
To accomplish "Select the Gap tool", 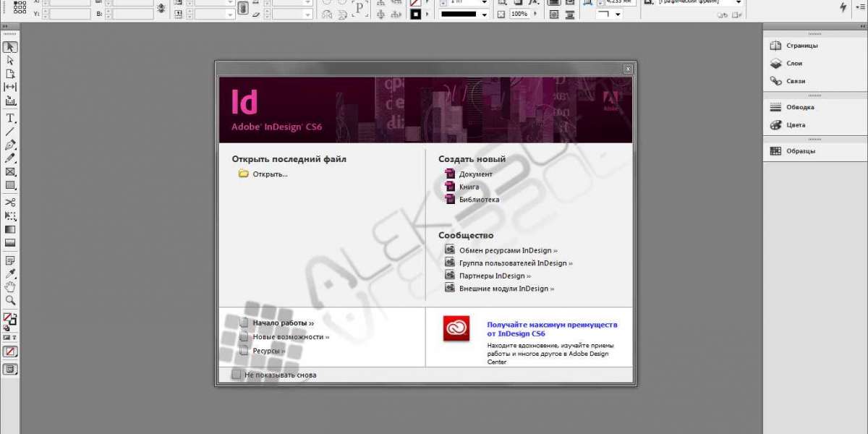I will [10, 87].
